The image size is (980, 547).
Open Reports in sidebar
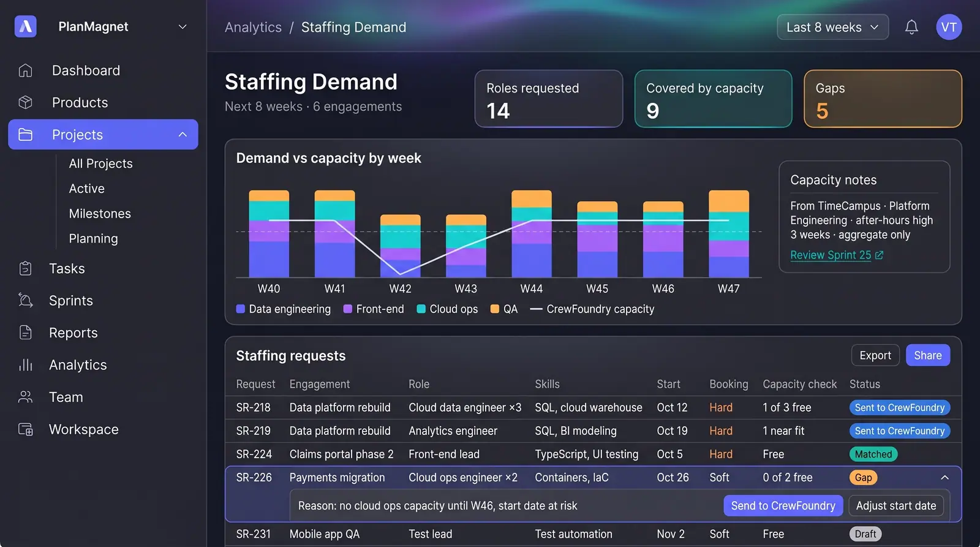pyautogui.click(x=73, y=333)
